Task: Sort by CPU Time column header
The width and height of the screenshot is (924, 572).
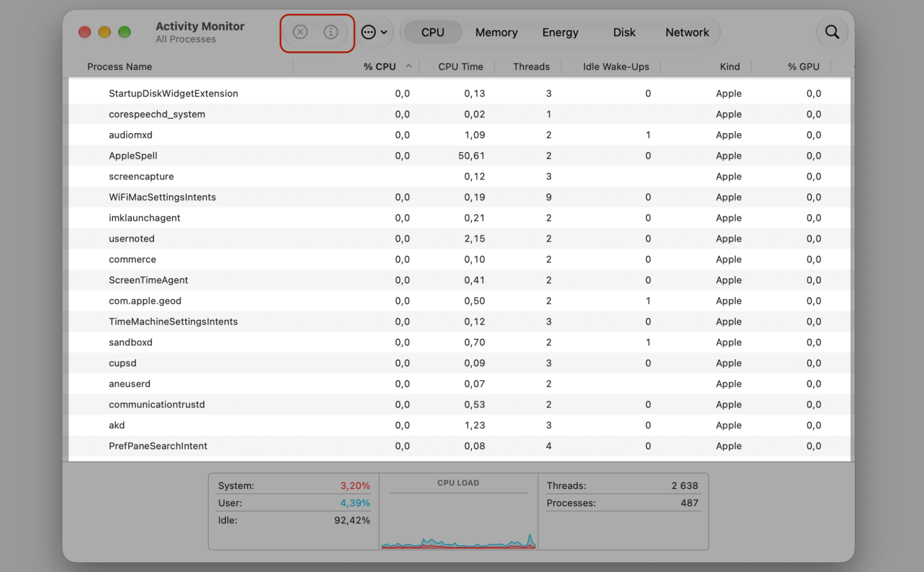Action: [460, 67]
